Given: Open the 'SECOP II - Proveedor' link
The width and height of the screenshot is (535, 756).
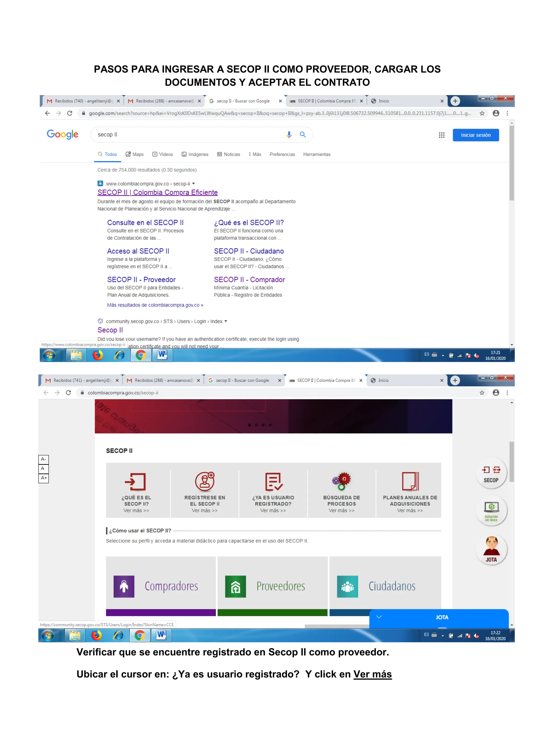Looking at the screenshot, I should [x=141, y=280].
